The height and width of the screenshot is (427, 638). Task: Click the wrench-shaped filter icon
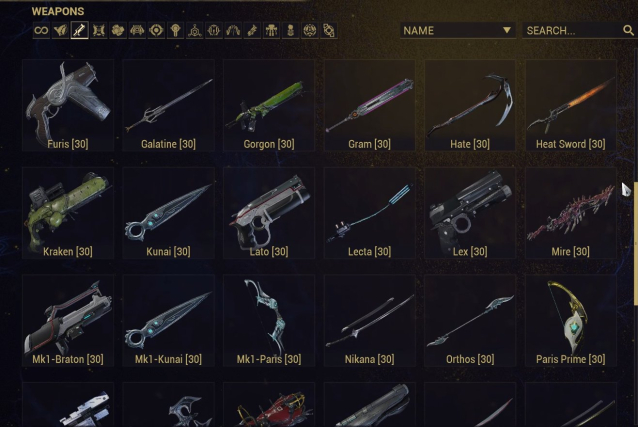[x=252, y=31]
